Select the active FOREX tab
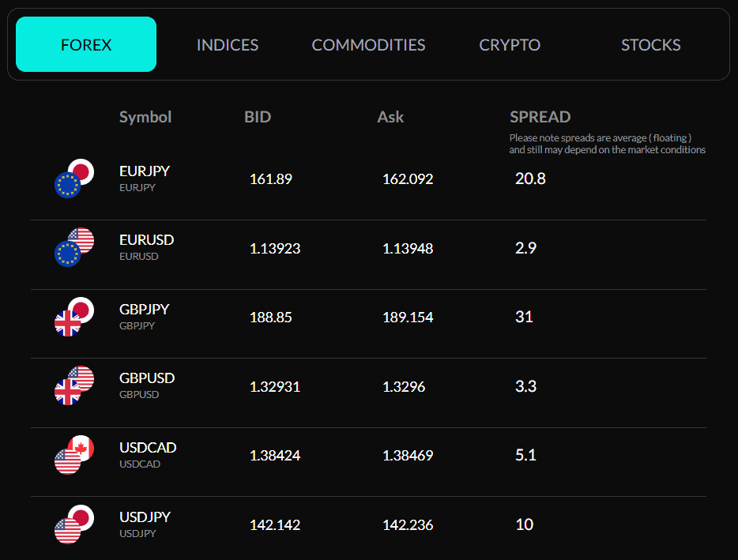 pos(85,45)
